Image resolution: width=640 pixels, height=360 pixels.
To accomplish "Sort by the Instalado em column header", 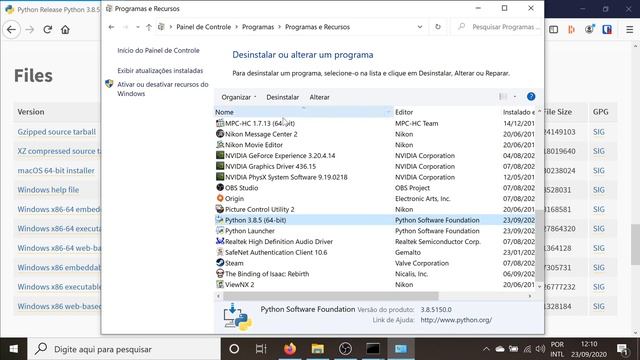I will pyautogui.click(x=518, y=112).
